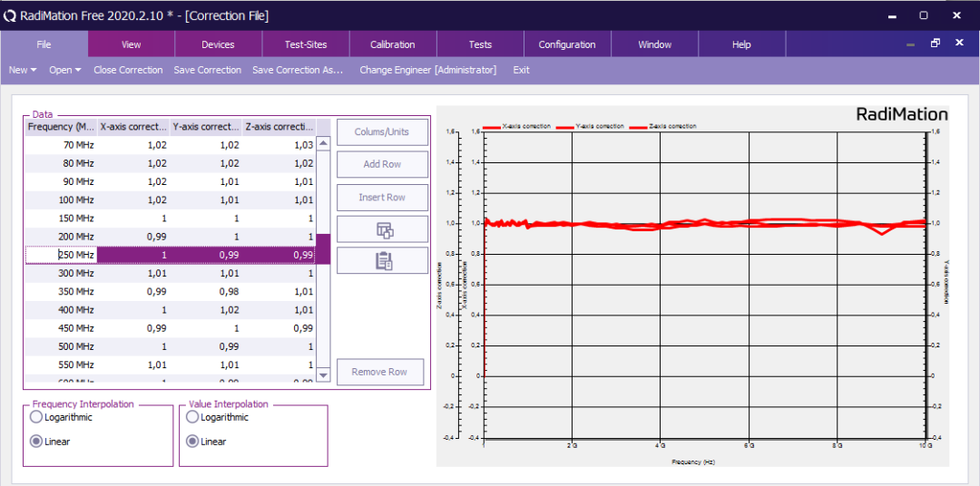Select Logarithmic value interpolation
980x486 pixels.
[x=218, y=417]
